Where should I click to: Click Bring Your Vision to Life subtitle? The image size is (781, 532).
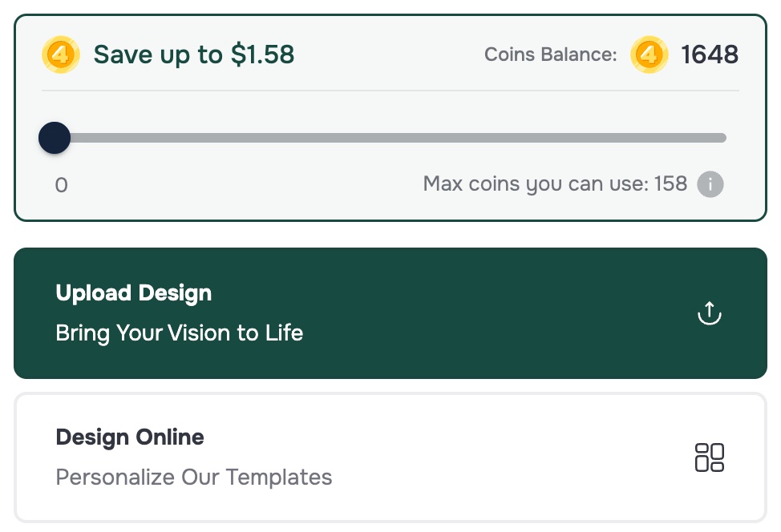(x=179, y=332)
